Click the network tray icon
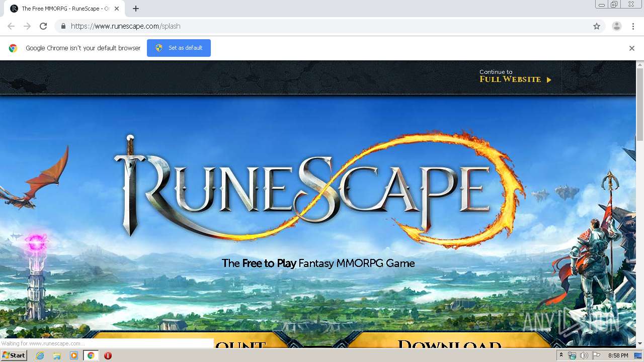The image size is (644, 362). coord(572,355)
